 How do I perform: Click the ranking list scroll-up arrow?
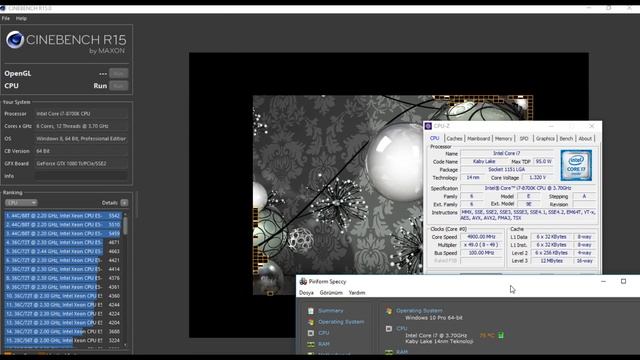pyautogui.click(x=125, y=214)
